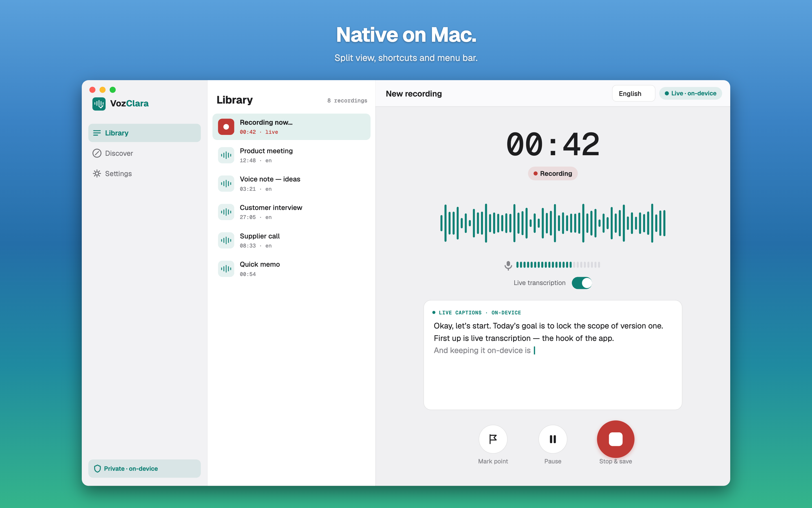812x508 pixels.
Task: Click the yellow minimize window button
Action: click(103, 90)
